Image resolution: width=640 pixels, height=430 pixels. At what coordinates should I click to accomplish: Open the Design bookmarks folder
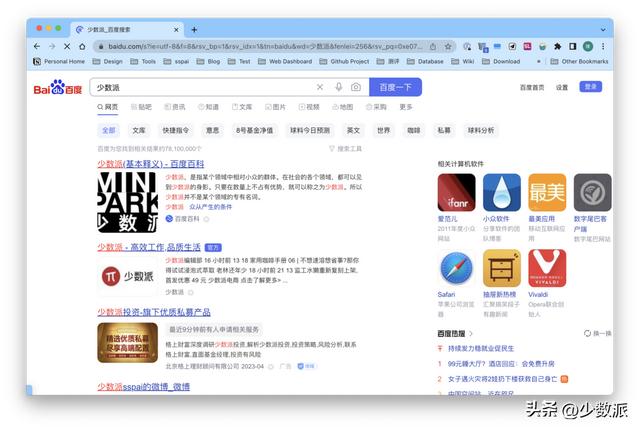coord(108,61)
